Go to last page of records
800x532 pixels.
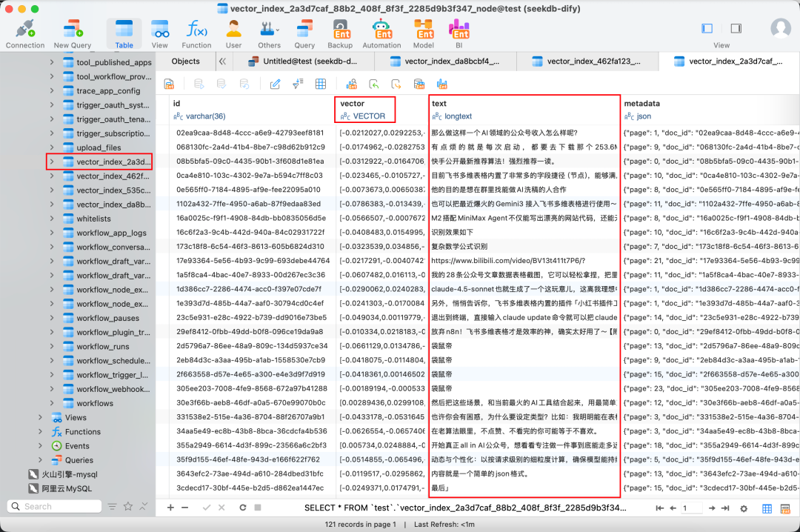tap(725, 508)
